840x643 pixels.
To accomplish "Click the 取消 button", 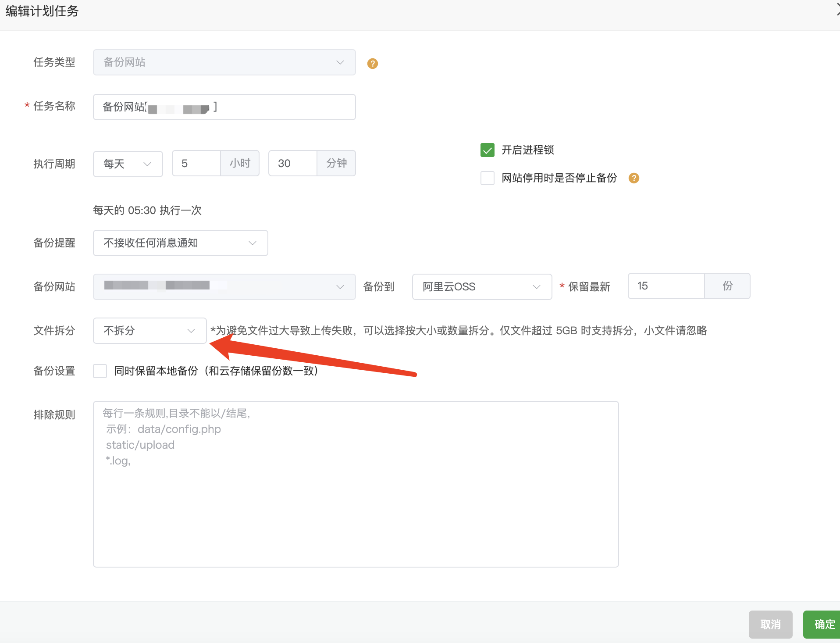I will click(x=771, y=625).
